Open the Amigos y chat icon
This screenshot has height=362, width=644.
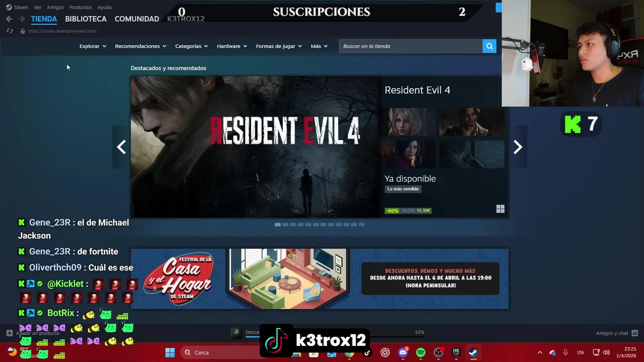[634, 333]
